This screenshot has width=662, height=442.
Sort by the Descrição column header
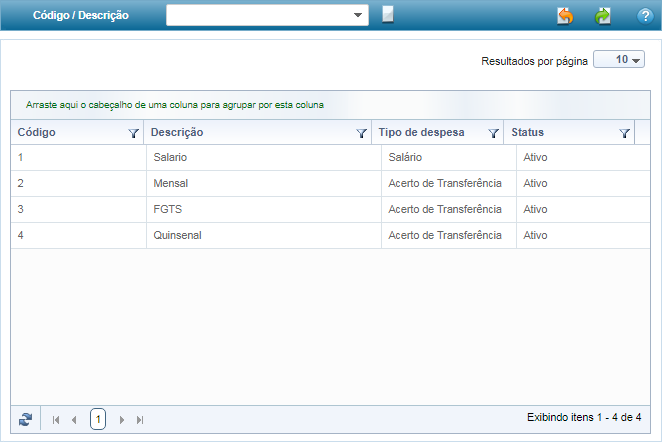point(177,133)
